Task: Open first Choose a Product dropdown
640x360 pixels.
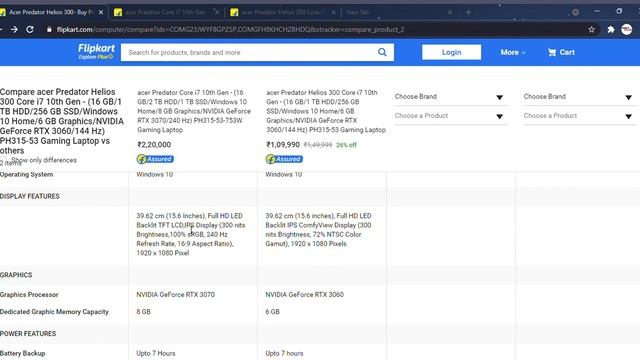Action: (450, 116)
